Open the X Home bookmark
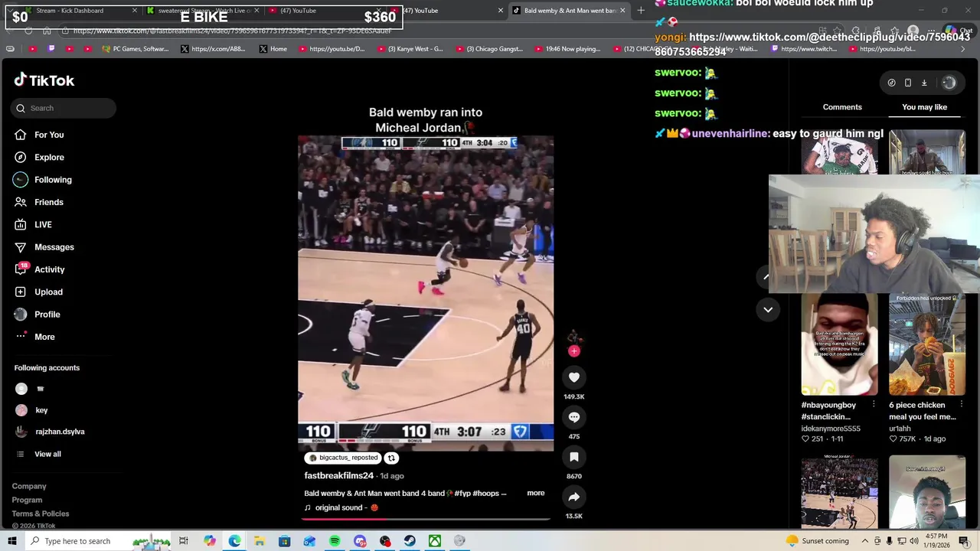Image resolution: width=980 pixels, height=551 pixels. point(273,49)
